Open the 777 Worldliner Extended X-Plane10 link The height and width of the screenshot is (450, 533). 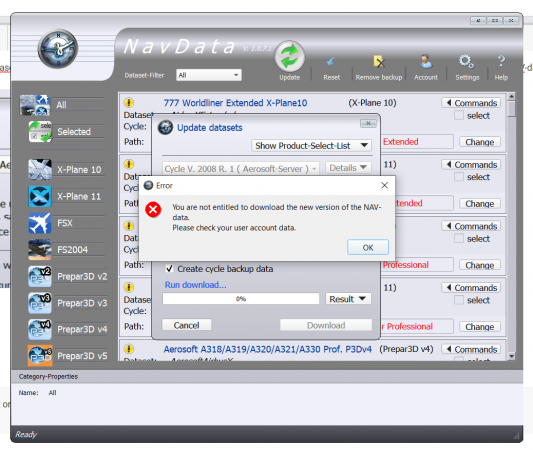[x=235, y=103]
